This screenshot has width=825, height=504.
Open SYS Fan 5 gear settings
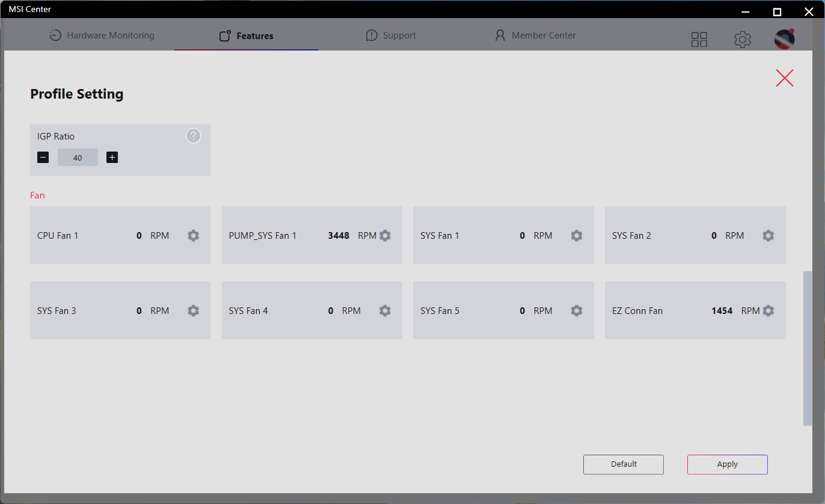pyautogui.click(x=577, y=311)
